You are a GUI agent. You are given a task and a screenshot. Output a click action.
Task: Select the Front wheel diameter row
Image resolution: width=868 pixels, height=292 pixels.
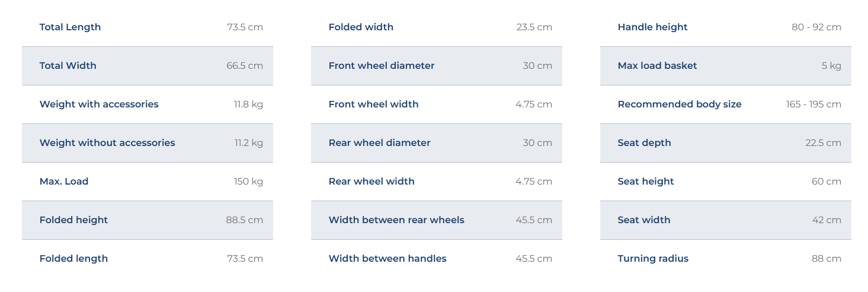point(437,66)
